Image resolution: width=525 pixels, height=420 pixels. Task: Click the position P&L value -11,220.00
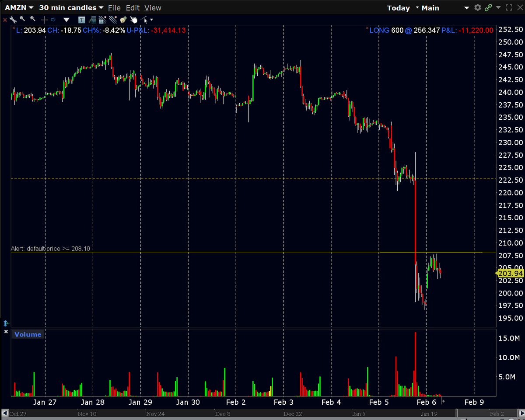(476, 30)
